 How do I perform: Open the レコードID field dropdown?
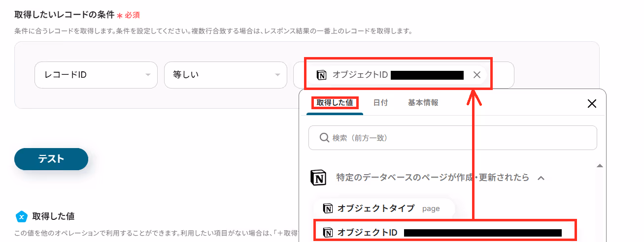[x=96, y=75]
